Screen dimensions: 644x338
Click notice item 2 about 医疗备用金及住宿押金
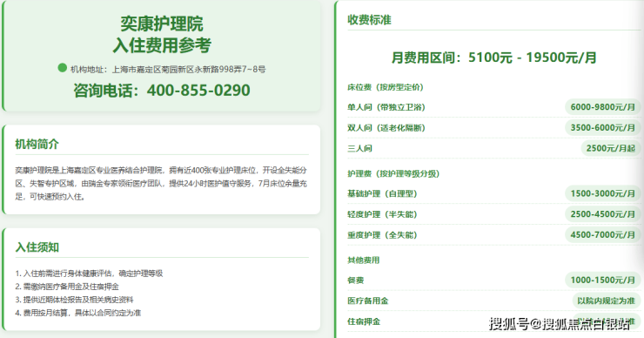67,287
